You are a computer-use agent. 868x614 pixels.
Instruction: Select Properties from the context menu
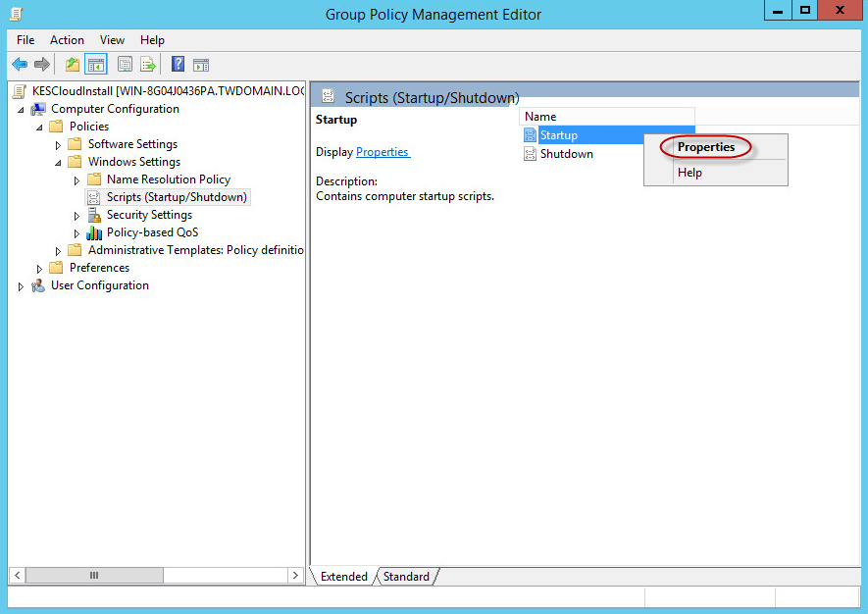pos(705,146)
